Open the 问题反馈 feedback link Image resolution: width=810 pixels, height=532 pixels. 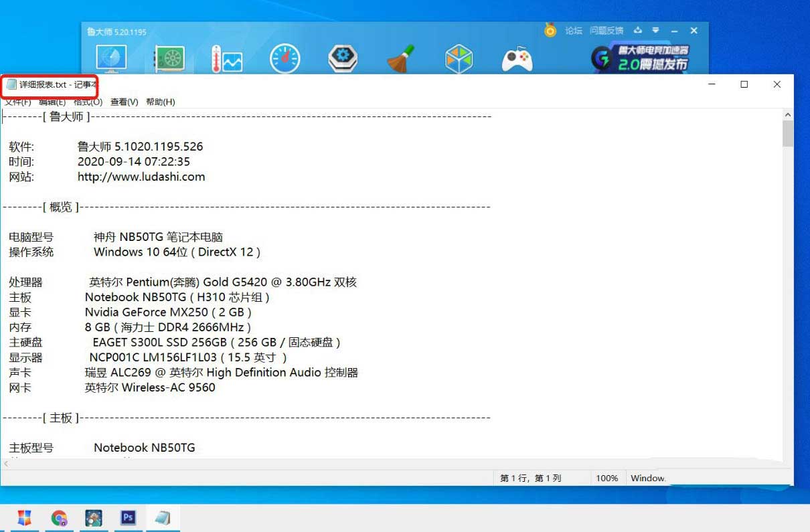pos(606,30)
